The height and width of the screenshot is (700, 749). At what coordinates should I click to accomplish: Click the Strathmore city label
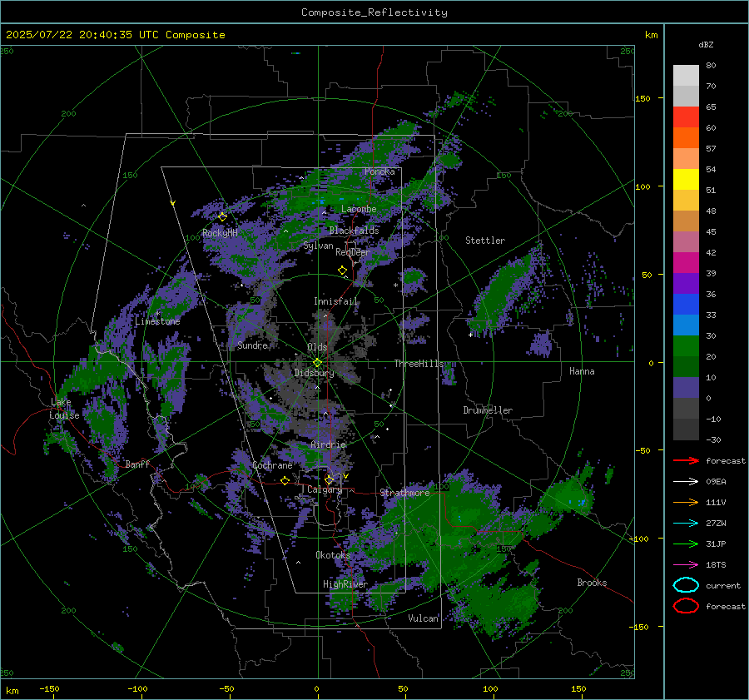click(x=404, y=493)
